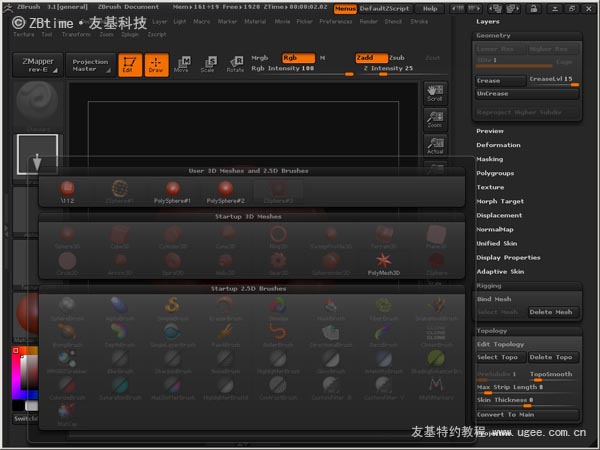Select the MRGBZGrabber tool
600x450 pixels.
coord(67,362)
